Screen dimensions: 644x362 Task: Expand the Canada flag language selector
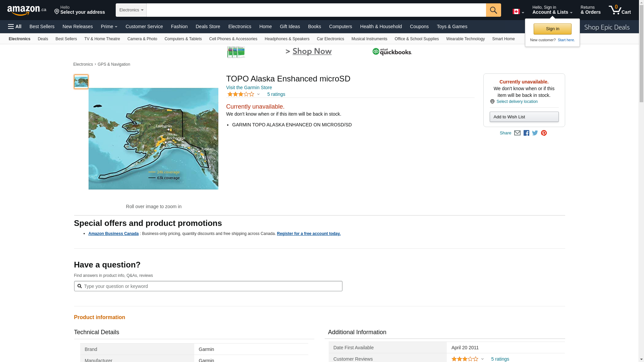pos(518,12)
